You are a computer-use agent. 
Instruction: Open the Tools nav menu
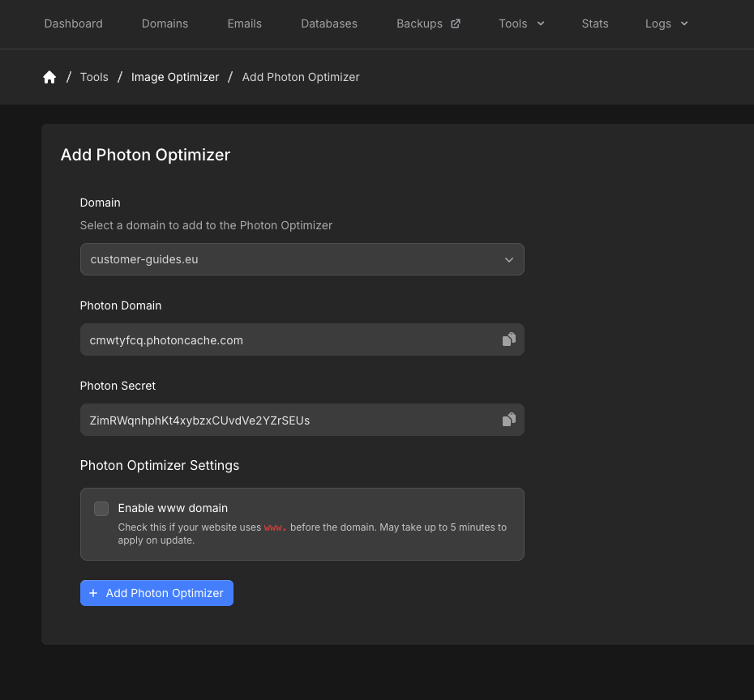click(x=512, y=23)
